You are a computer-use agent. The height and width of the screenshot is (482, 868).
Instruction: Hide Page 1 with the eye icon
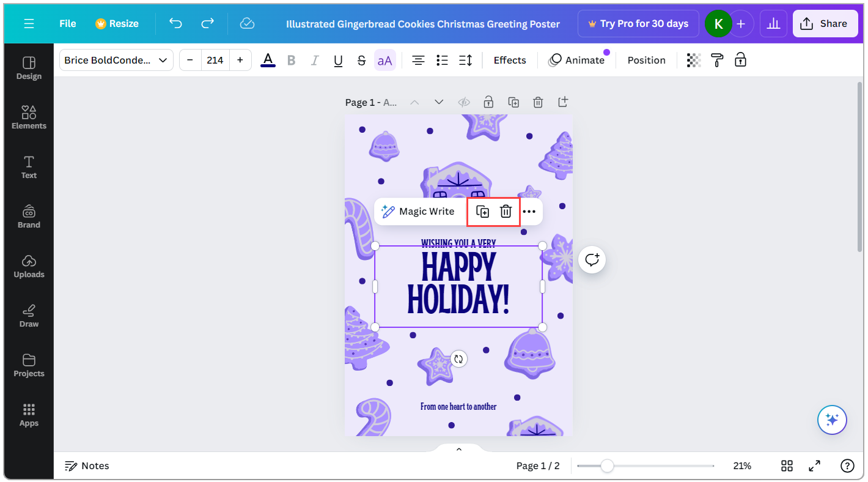click(463, 102)
